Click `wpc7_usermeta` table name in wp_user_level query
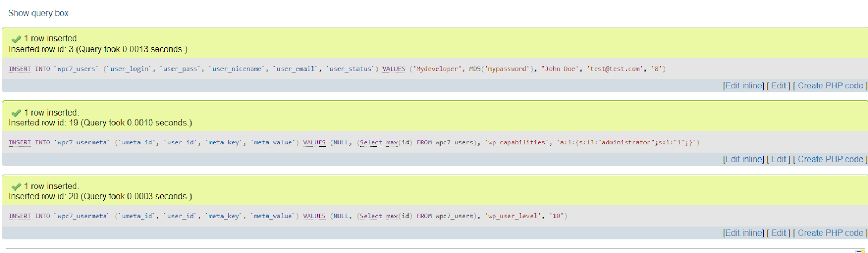 pyautogui.click(x=82, y=216)
